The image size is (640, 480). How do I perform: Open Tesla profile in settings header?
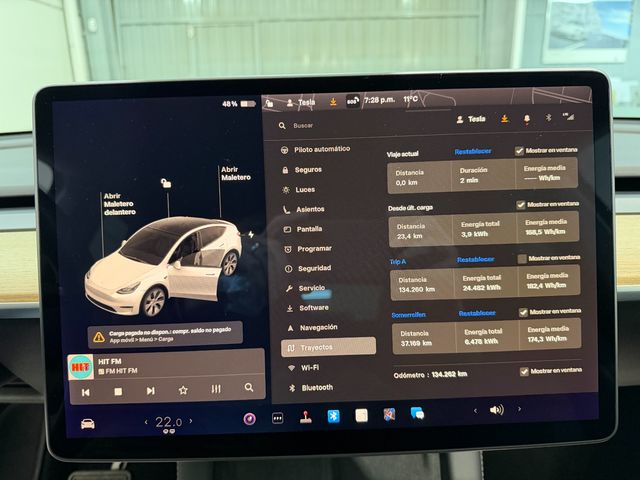coord(471,119)
